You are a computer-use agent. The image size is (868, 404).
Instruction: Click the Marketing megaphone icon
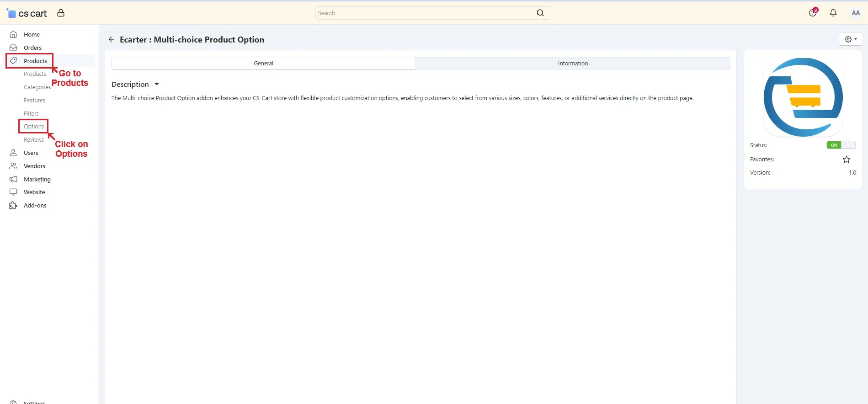[x=13, y=179]
